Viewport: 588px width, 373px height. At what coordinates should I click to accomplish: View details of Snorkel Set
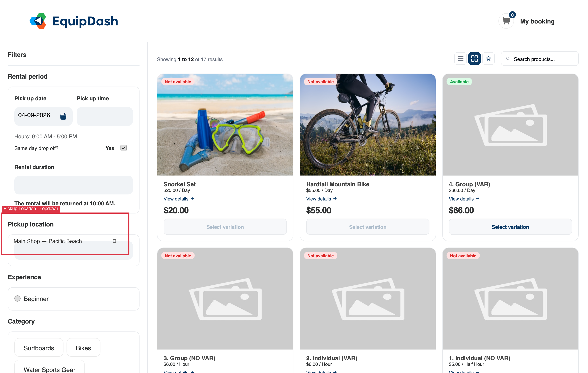point(179,199)
